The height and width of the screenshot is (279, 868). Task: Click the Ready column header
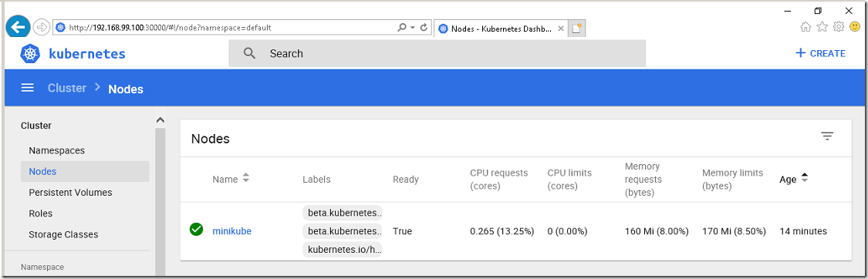click(406, 179)
